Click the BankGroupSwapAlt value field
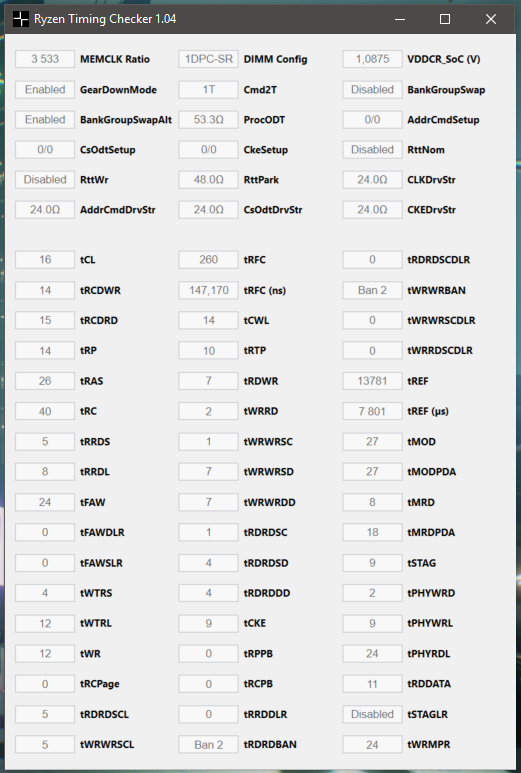 (x=45, y=120)
